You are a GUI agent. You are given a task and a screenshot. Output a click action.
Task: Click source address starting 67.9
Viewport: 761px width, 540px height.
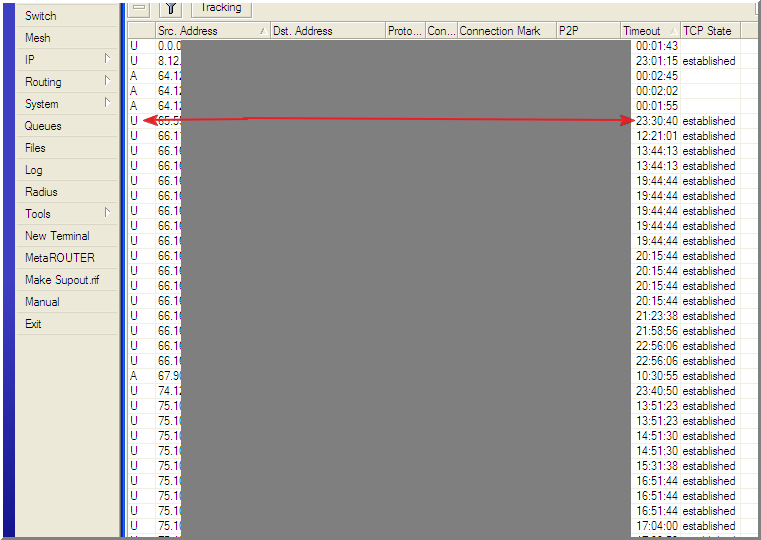click(x=169, y=376)
